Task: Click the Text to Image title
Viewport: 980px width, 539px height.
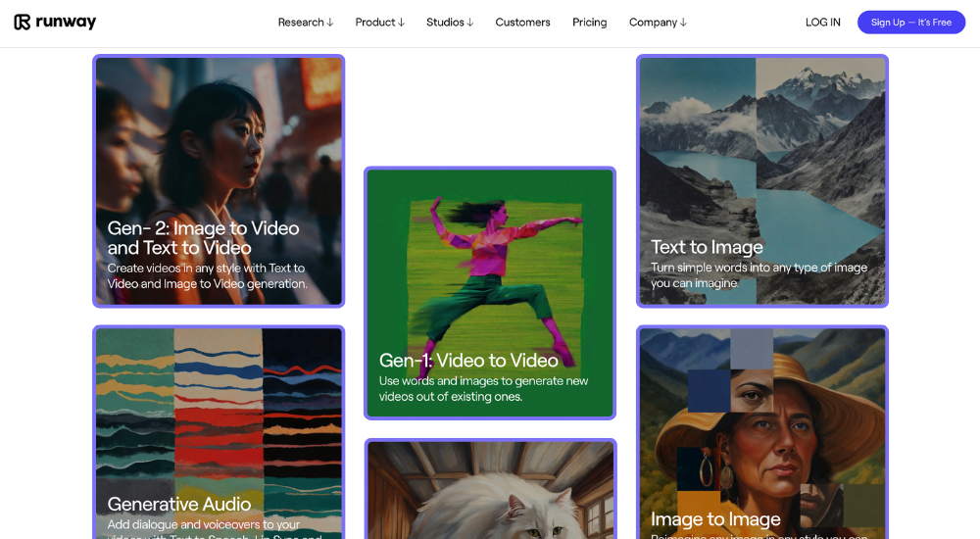Action: tap(707, 247)
